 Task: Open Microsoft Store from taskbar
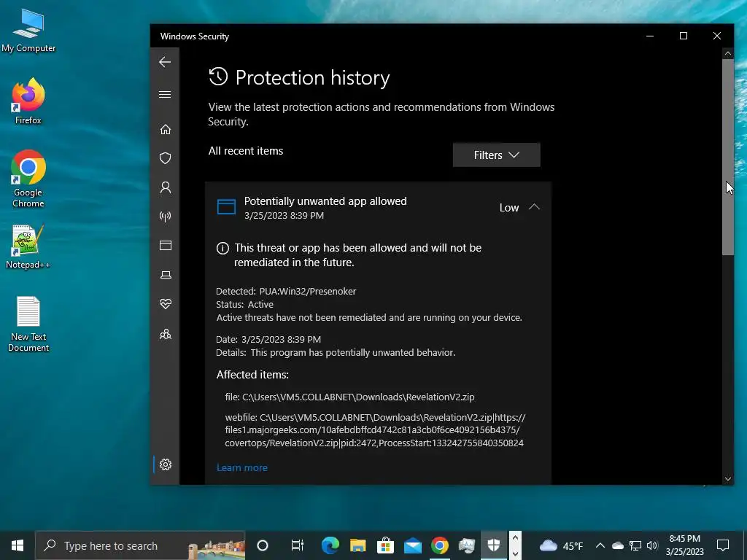(x=385, y=545)
